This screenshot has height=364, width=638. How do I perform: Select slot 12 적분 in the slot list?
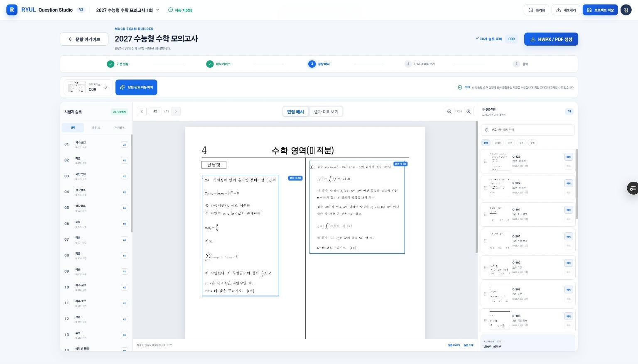coord(96,319)
